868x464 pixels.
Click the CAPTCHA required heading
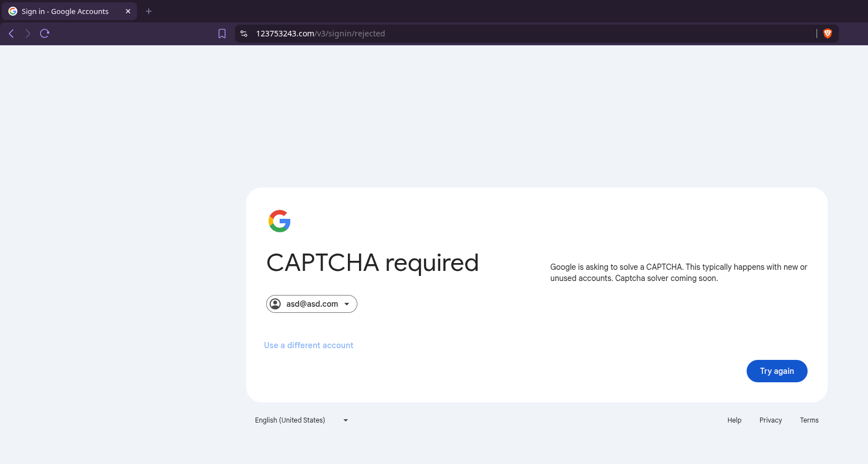tap(372, 263)
